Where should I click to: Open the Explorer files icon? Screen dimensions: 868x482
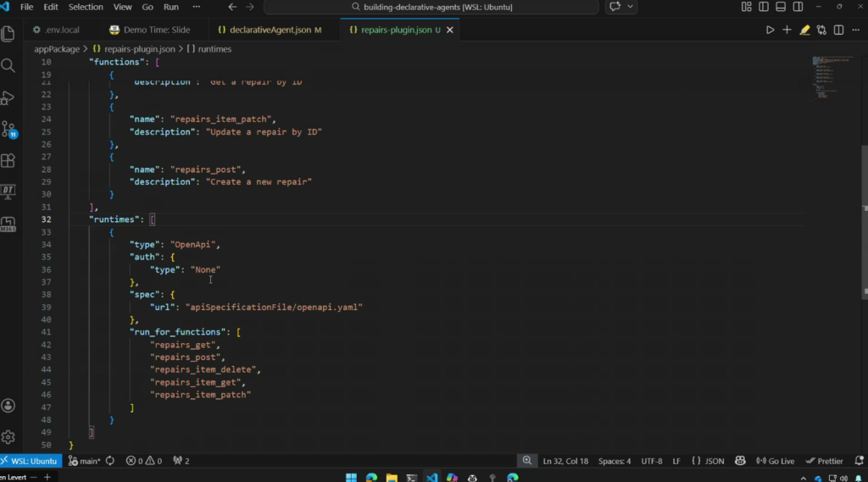pyautogui.click(x=8, y=35)
